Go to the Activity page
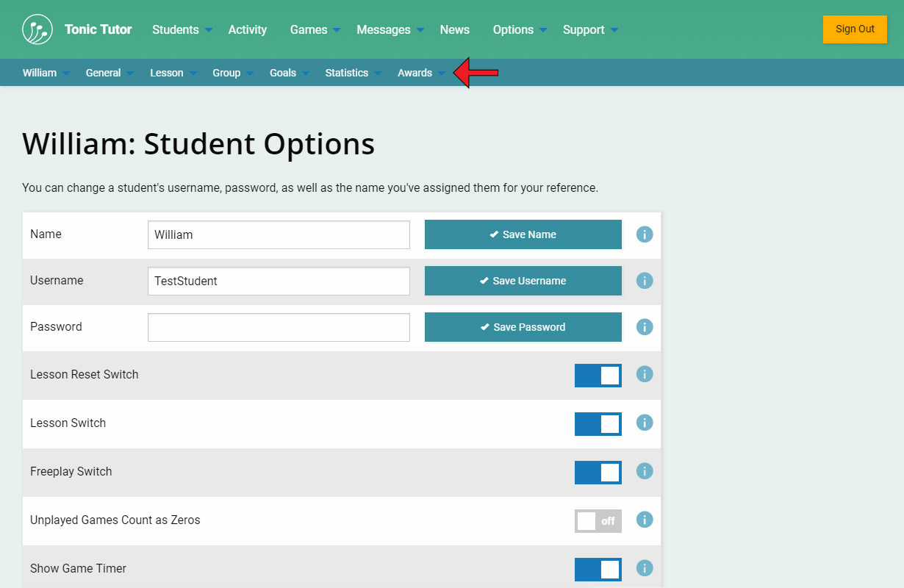 click(247, 29)
